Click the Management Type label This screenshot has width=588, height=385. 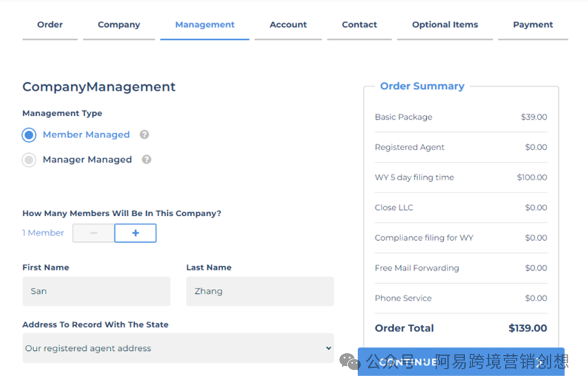[x=63, y=114]
